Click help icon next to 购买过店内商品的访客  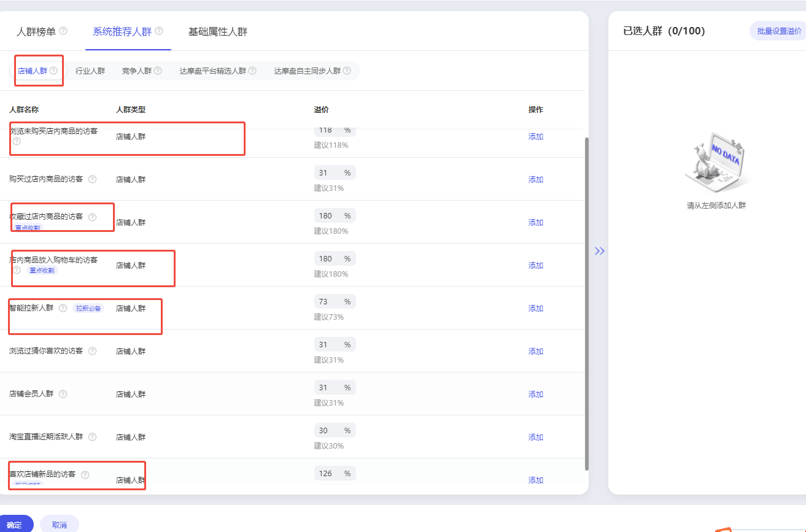coord(92,179)
